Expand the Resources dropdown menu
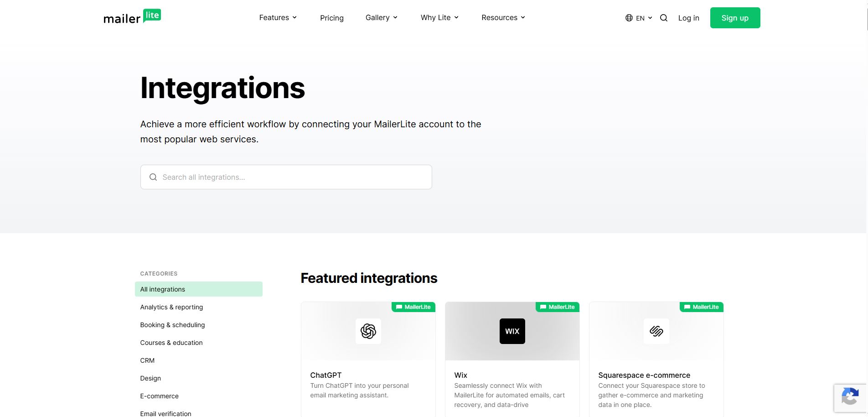868x417 pixels. pyautogui.click(x=503, y=17)
